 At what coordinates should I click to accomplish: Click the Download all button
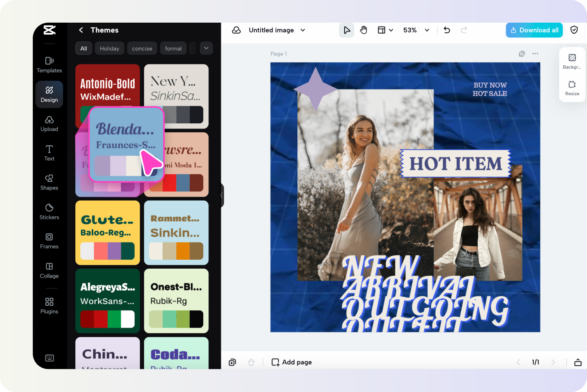[534, 30]
